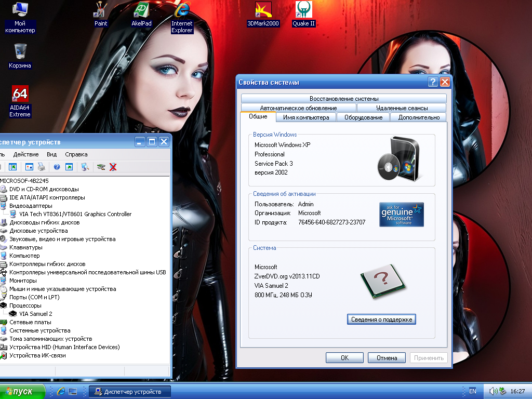
Task: Select the AIDA64 Extreme desktop shortcut
Action: [x=20, y=102]
